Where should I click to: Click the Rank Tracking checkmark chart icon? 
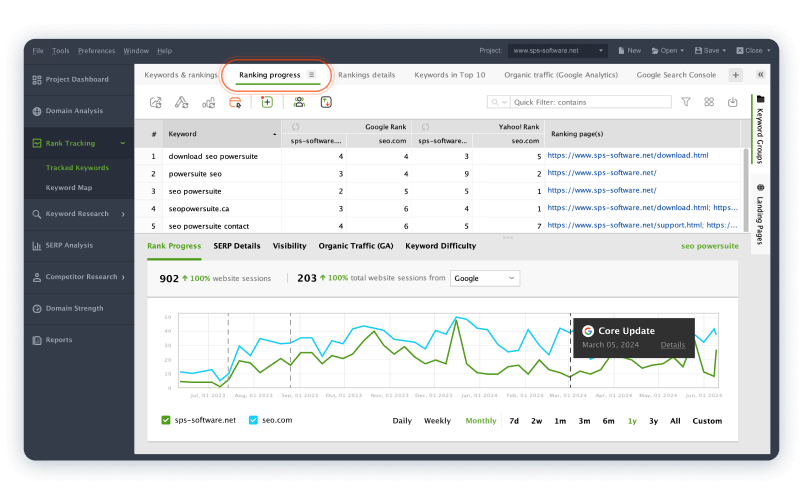pyautogui.click(x=37, y=143)
